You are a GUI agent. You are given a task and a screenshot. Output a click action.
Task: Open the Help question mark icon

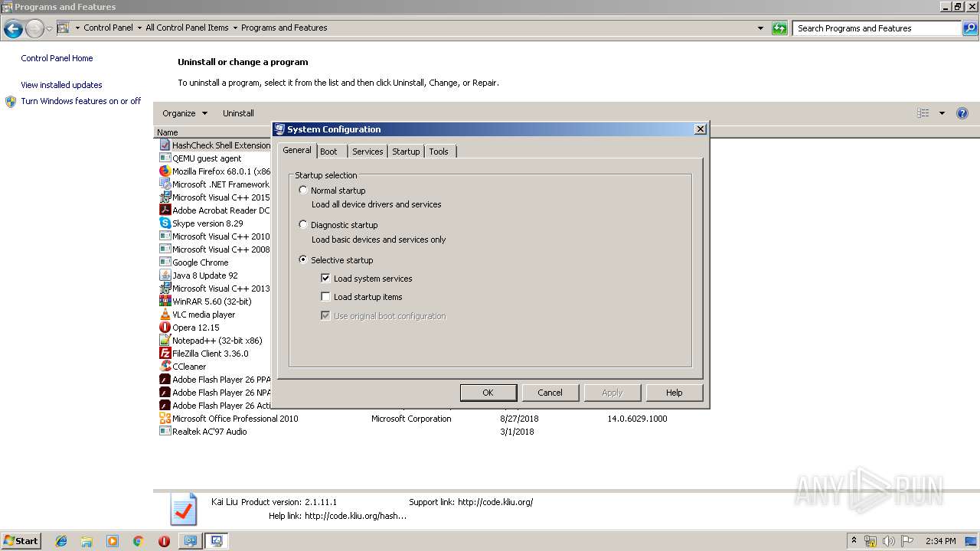(962, 113)
